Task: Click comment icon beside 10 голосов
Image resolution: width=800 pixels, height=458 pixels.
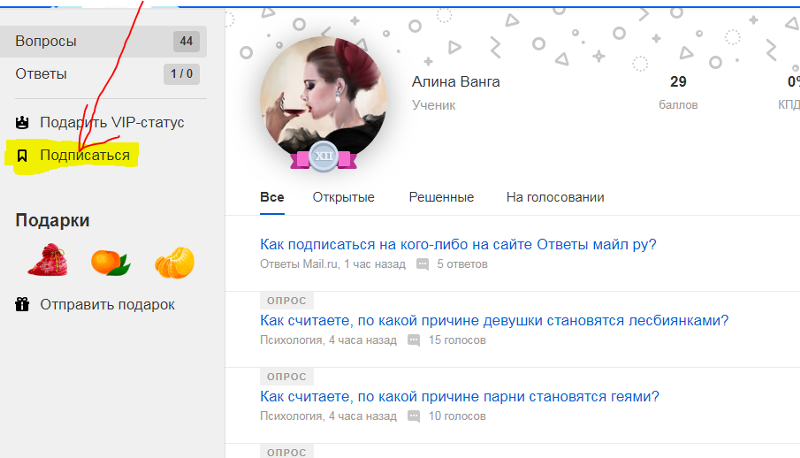Action: pos(414,416)
